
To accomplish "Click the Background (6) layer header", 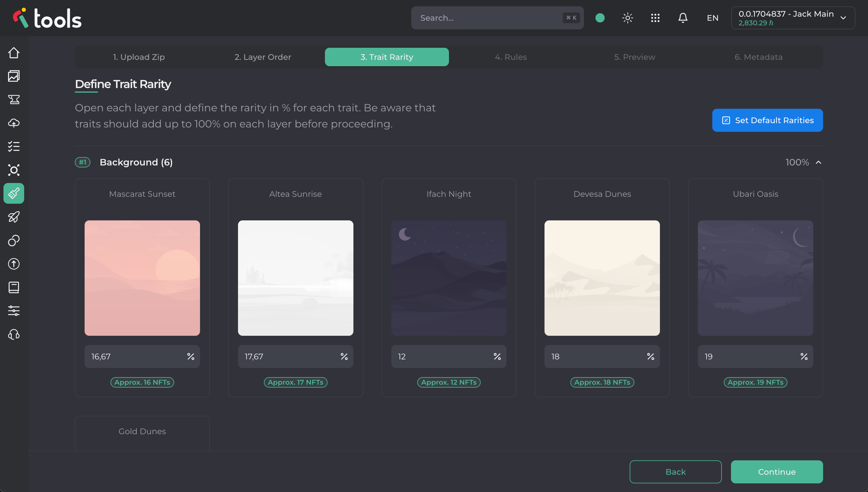I will (136, 162).
